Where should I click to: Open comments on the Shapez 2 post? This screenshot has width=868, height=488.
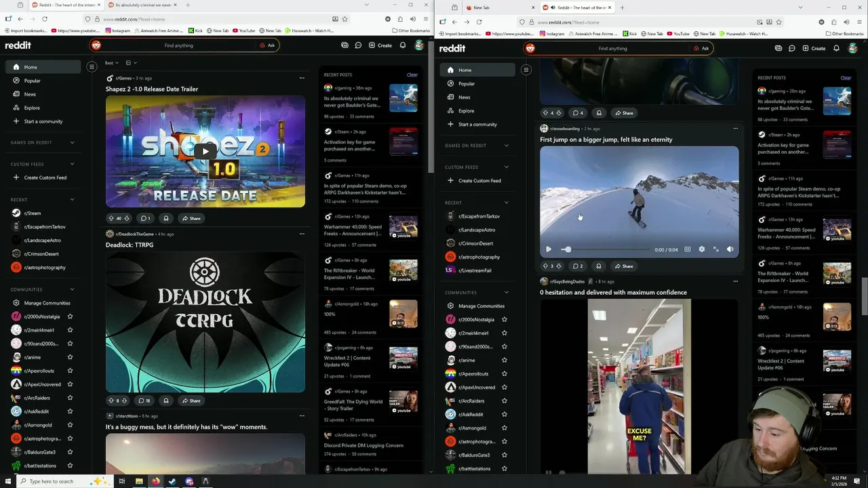click(145, 218)
